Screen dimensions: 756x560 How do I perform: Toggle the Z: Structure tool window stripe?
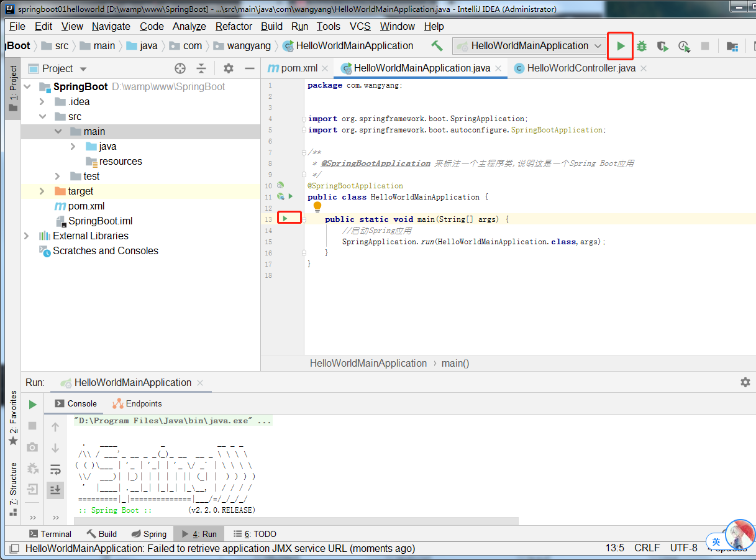point(13,489)
